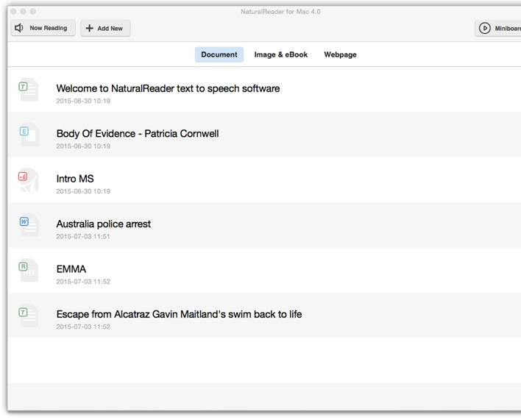Click the RTF icon for EMMA

[x=28, y=270]
